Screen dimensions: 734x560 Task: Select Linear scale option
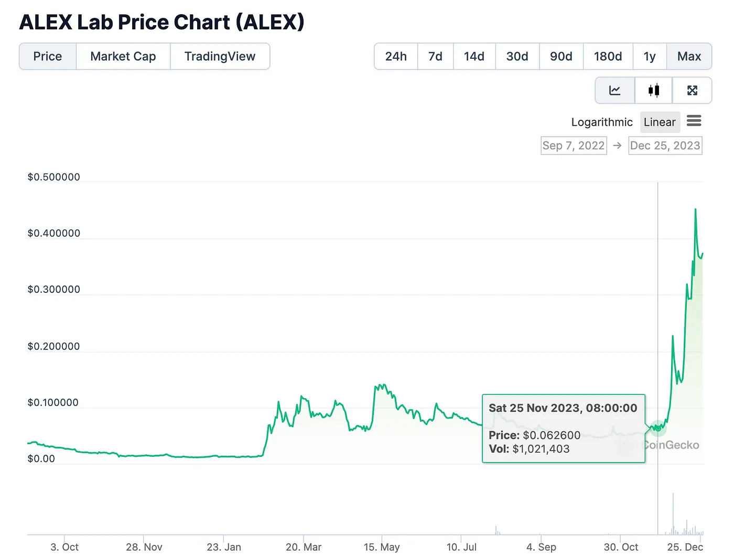click(x=660, y=122)
